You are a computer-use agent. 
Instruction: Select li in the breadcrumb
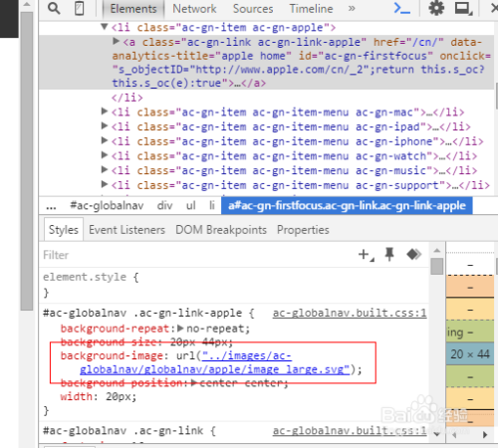coord(212,206)
